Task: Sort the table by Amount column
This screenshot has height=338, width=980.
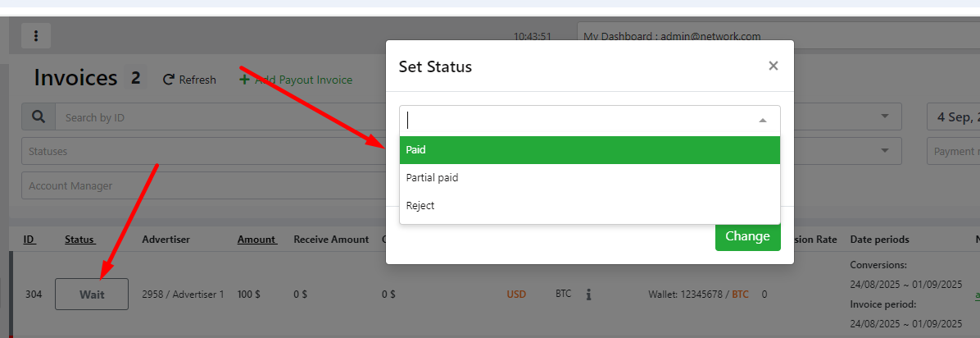Action: [x=256, y=240]
